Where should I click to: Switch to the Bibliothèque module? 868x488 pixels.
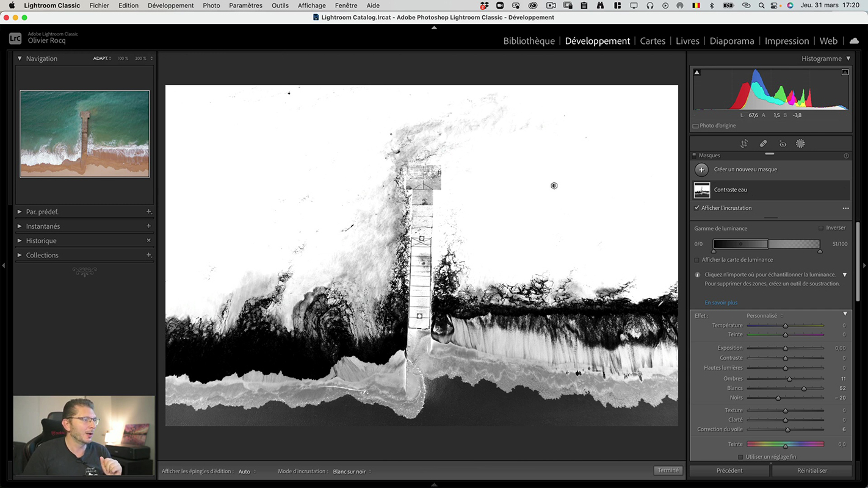(529, 41)
